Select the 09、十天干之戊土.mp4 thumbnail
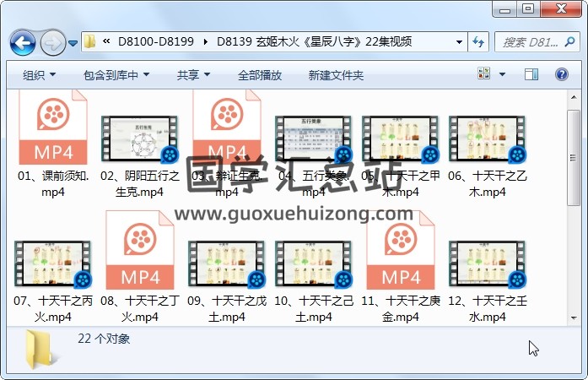Viewport: 588px width, 380px height. 226,264
